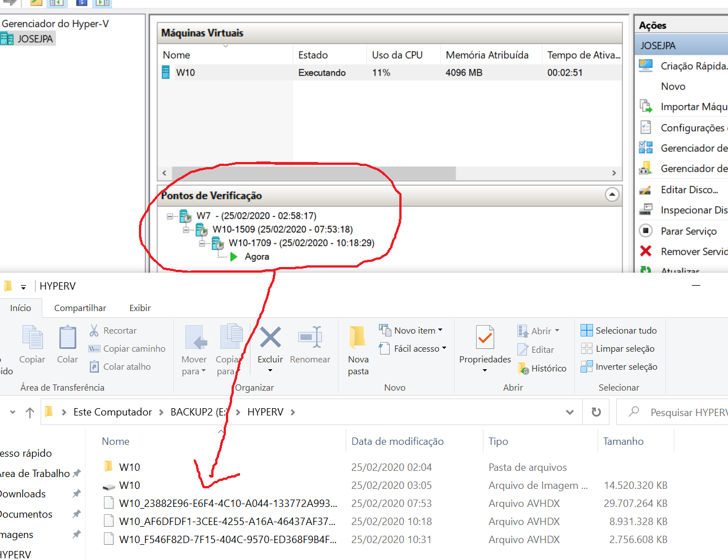Expand the Novo item dropdown
Image resolution: width=728 pixels, height=560 pixels.
click(440, 330)
